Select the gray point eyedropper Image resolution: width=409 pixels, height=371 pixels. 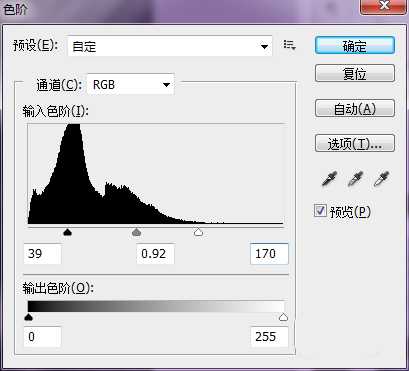tap(355, 179)
